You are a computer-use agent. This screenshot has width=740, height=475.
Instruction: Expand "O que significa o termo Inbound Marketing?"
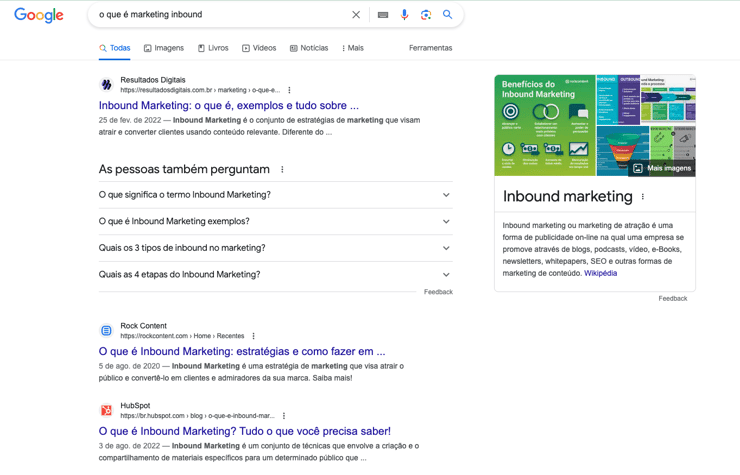click(446, 195)
